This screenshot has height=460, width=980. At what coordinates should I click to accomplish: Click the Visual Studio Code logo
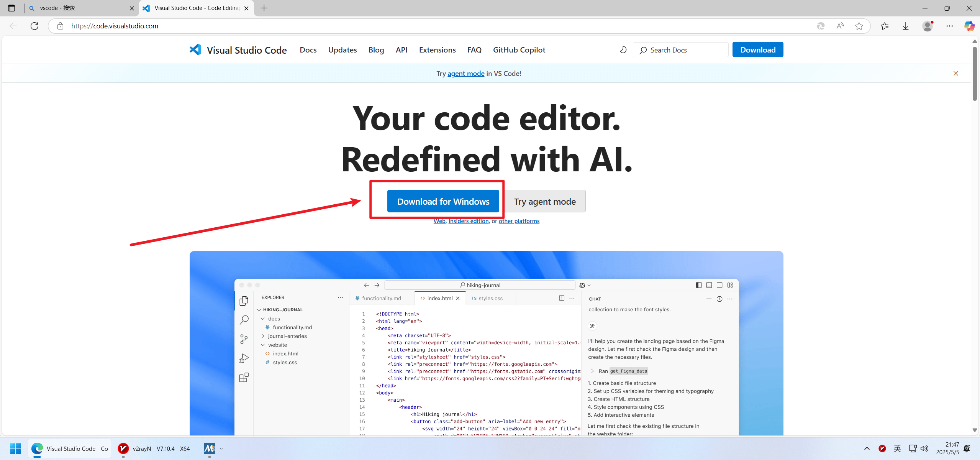coord(195,50)
